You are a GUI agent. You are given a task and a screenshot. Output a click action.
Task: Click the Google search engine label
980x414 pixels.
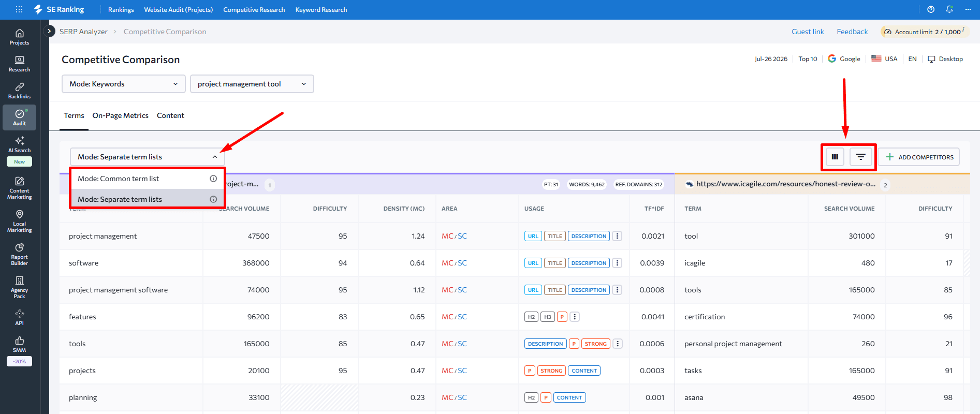click(x=844, y=59)
